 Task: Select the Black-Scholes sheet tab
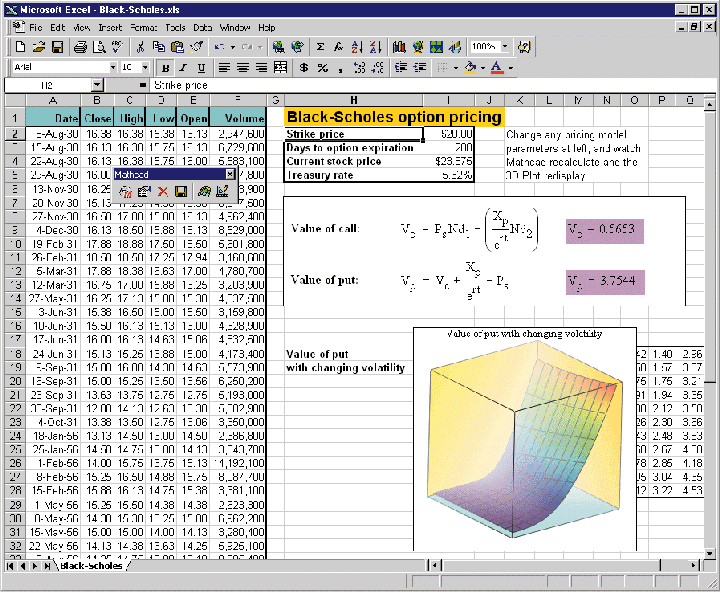tap(91, 566)
